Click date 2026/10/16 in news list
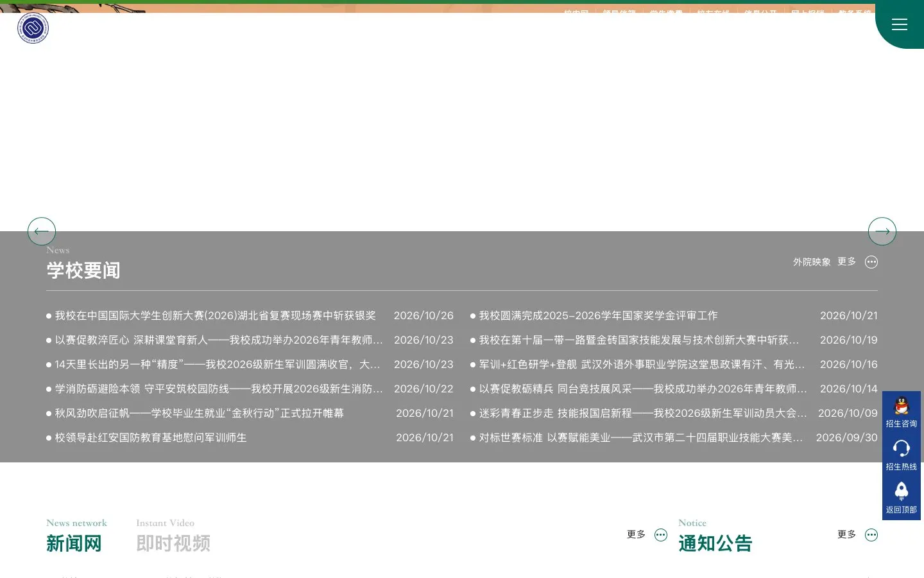This screenshot has height=578, width=924. pyautogui.click(x=848, y=365)
